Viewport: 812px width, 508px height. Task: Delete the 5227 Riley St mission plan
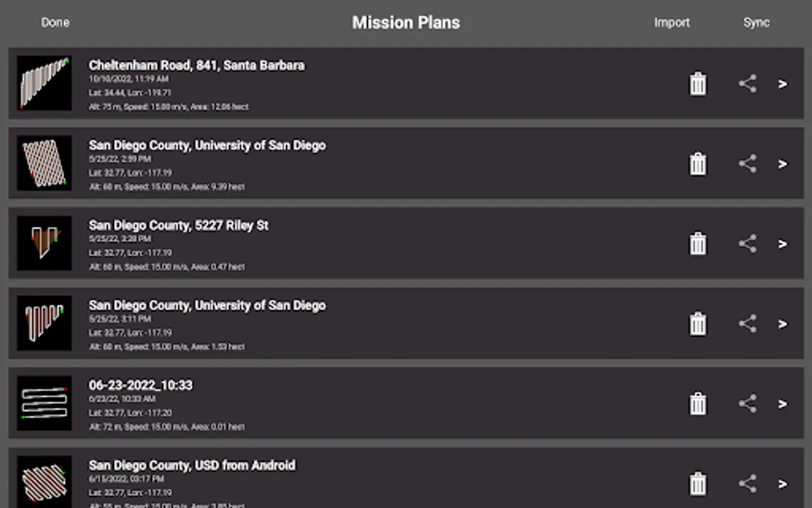point(698,244)
